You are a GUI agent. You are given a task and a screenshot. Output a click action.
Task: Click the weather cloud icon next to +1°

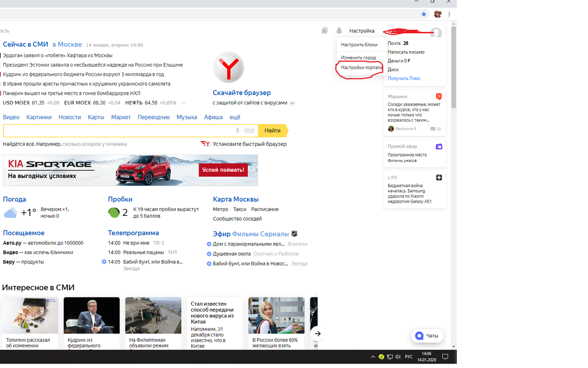coord(10,212)
